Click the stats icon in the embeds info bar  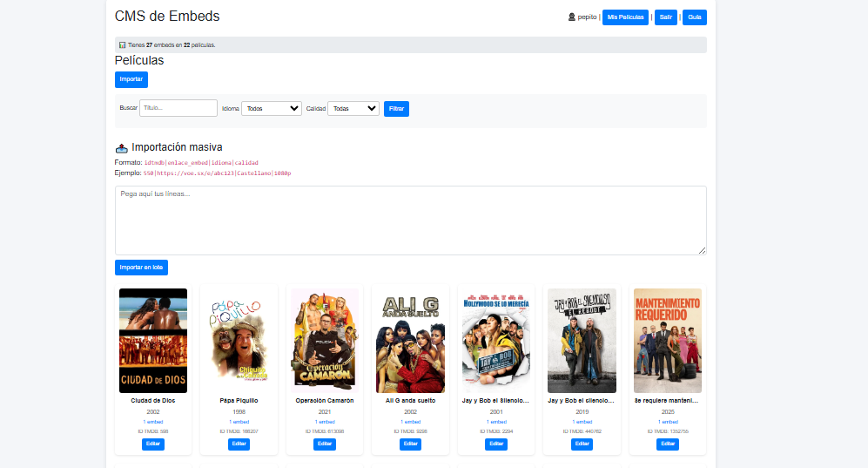click(x=122, y=44)
